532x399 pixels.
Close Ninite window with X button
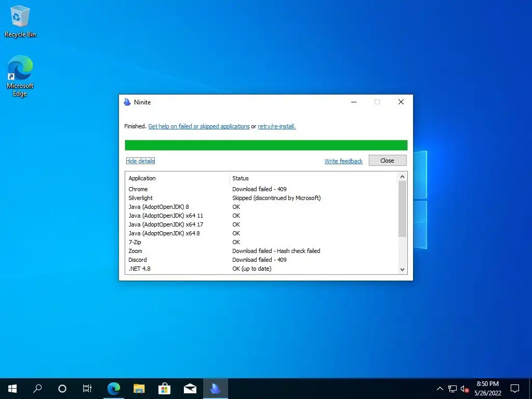pyautogui.click(x=401, y=102)
